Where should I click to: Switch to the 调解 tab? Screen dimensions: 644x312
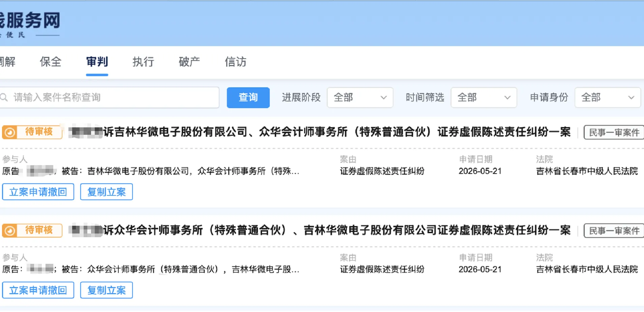[7, 62]
